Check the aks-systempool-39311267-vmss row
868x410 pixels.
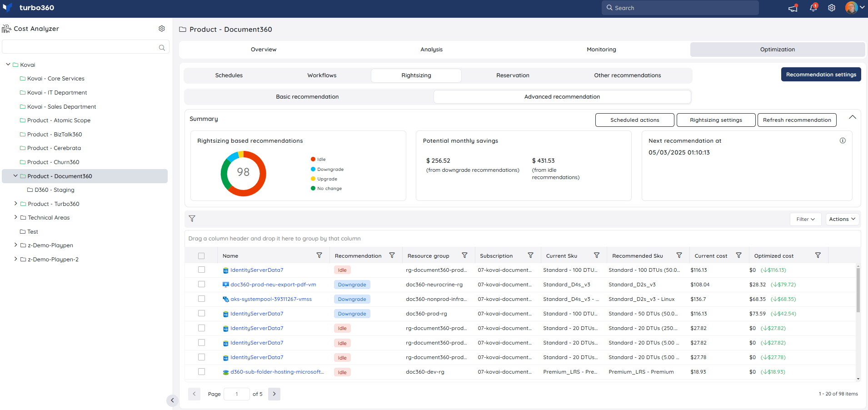click(201, 299)
